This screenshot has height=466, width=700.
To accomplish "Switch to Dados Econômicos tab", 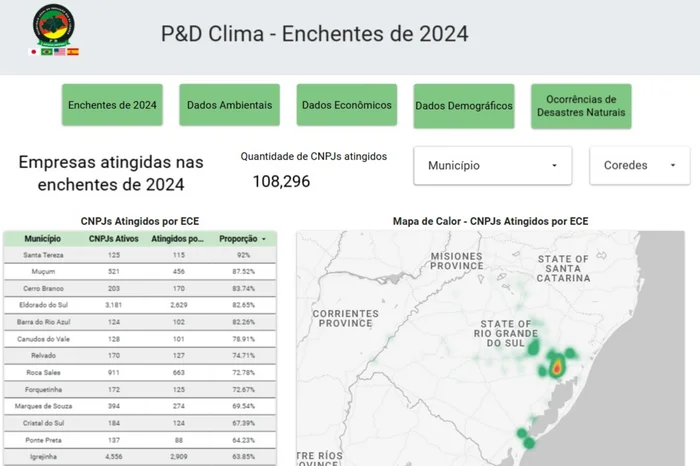I will [347, 105].
